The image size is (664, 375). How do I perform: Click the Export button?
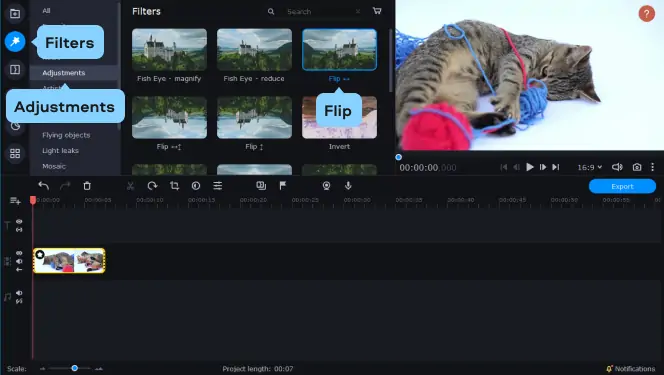(622, 186)
